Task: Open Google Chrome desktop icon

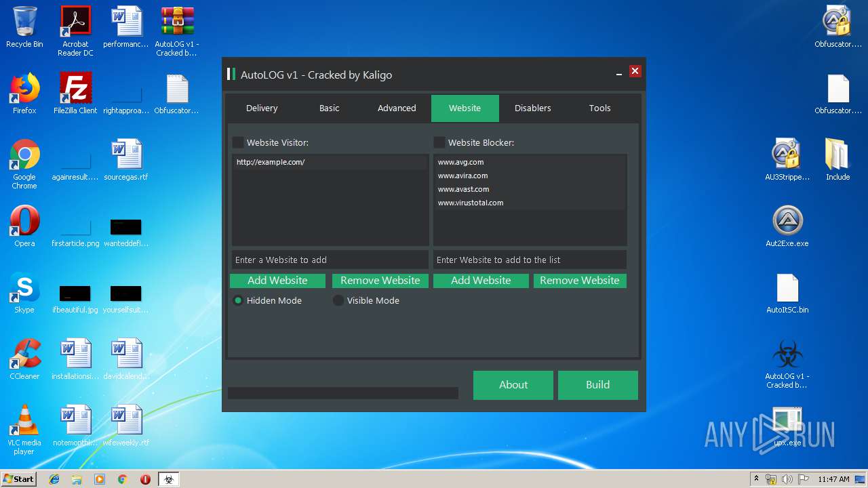Action: point(24,164)
